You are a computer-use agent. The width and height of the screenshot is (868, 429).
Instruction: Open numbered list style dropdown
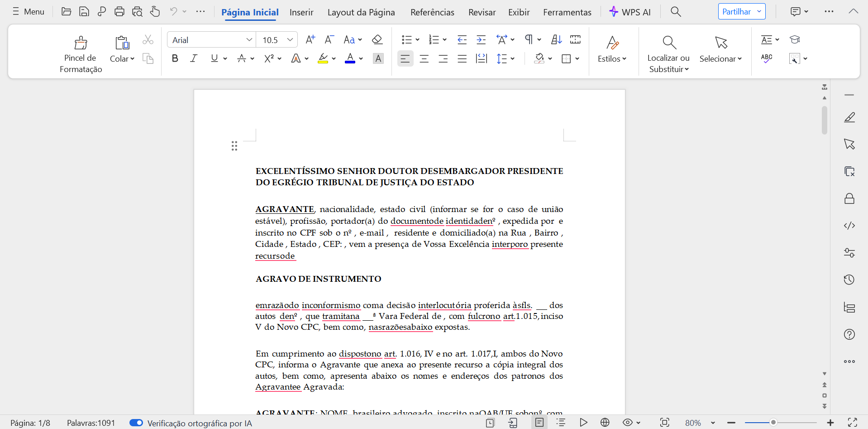[445, 40]
